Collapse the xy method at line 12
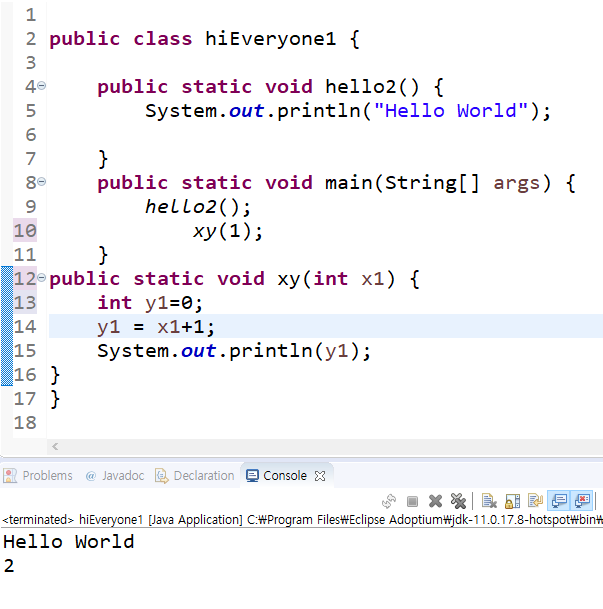Image resolution: width=603 pixels, height=609 pixels. (42, 277)
